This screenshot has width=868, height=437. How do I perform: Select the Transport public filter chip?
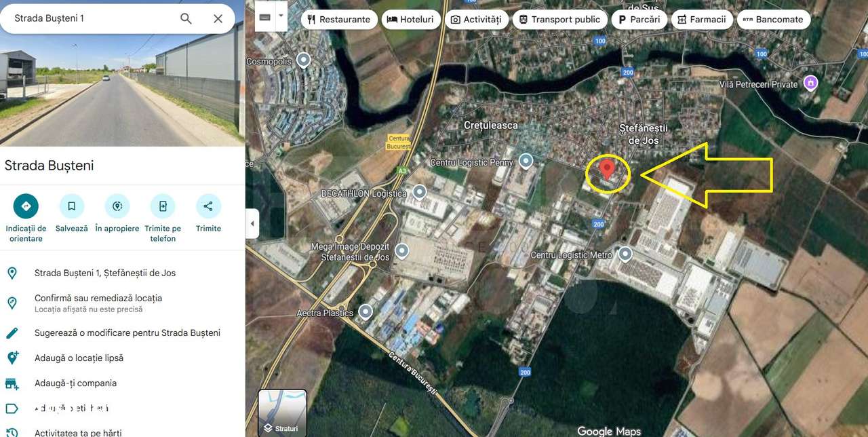coord(559,20)
